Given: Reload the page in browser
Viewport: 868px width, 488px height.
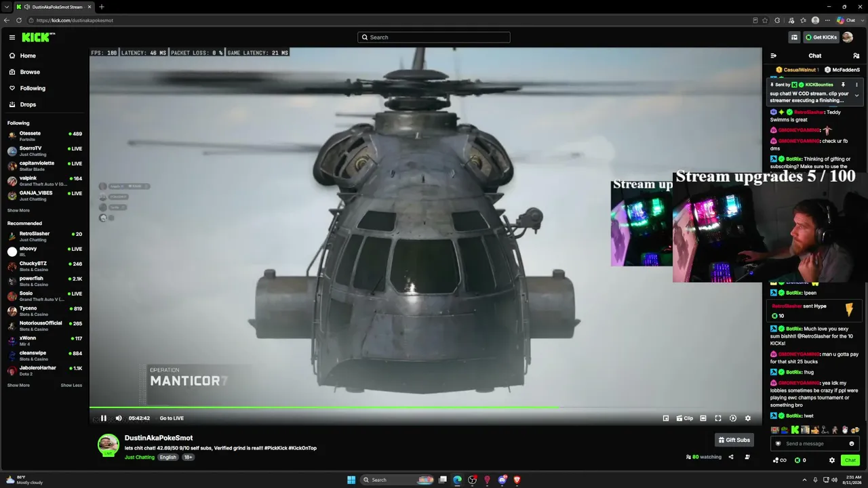Looking at the screenshot, I should (19, 20).
